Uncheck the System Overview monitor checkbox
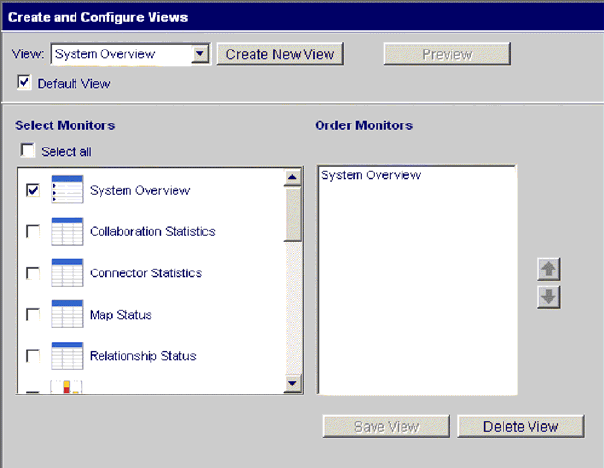The image size is (604, 468). click(x=33, y=190)
